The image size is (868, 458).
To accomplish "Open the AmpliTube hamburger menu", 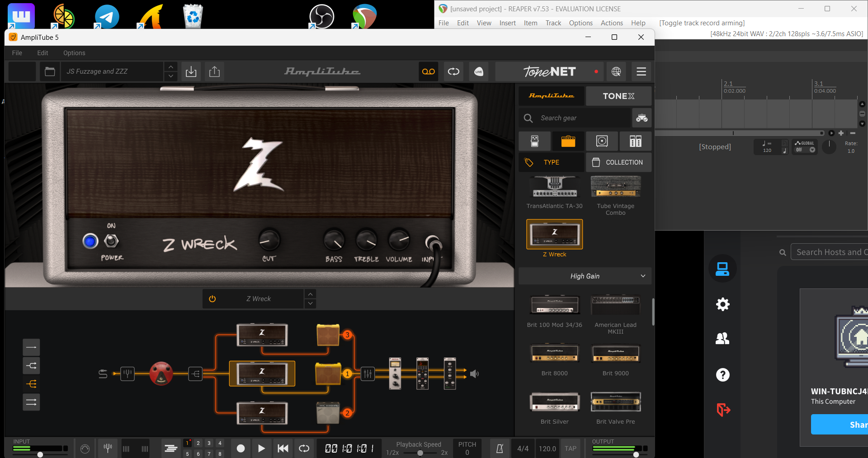I will point(641,71).
